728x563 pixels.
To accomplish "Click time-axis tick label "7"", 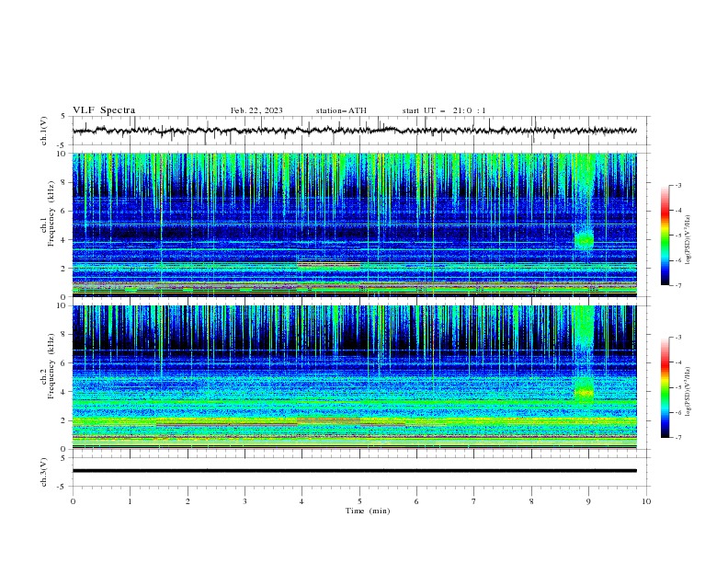I will (474, 501).
